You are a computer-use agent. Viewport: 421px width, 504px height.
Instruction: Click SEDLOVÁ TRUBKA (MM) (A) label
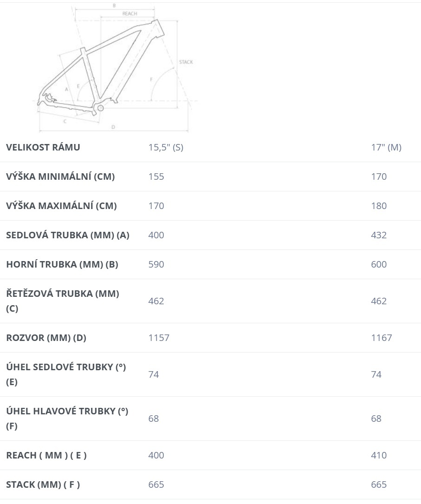tap(68, 235)
